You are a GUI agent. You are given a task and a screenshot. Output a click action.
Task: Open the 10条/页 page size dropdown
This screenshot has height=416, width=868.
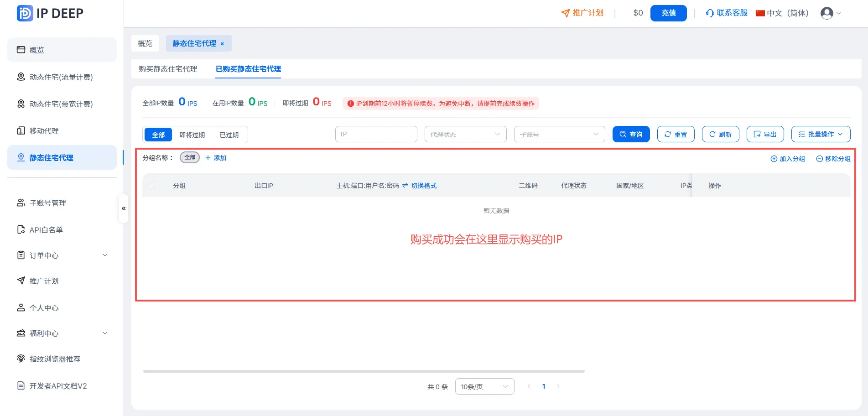click(485, 386)
